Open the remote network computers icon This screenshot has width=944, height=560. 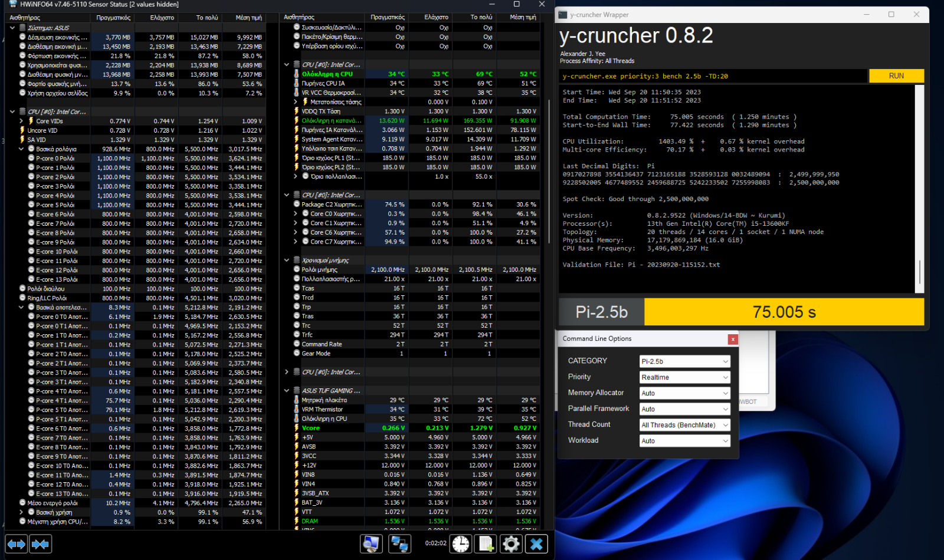pos(399,543)
